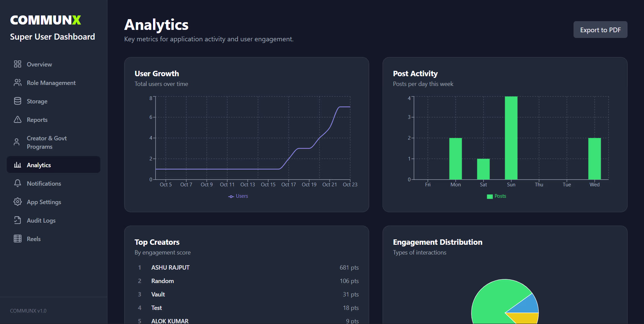The height and width of the screenshot is (324, 644).
Task: Open the Notifications menu entry
Action: click(x=43, y=183)
